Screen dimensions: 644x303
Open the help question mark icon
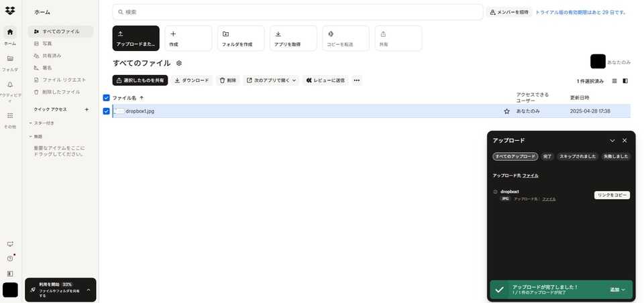click(10, 259)
